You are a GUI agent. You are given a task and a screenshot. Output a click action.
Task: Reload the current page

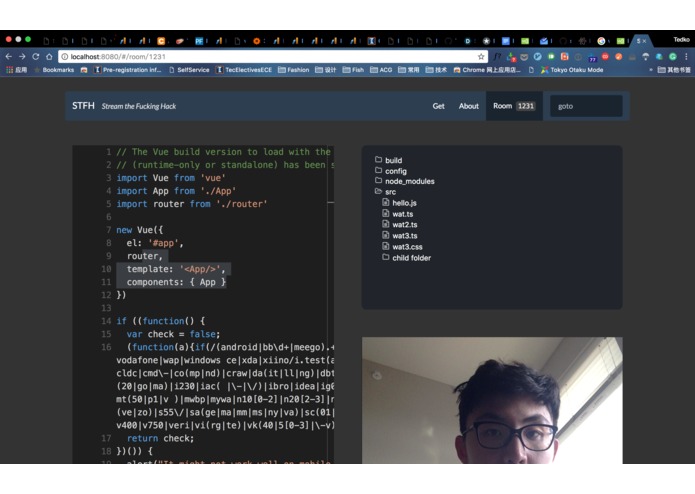pyautogui.click(x=36, y=57)
